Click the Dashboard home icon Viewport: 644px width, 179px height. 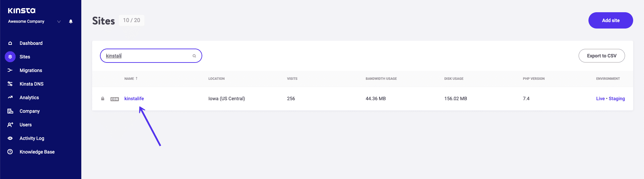click(10, 43)
